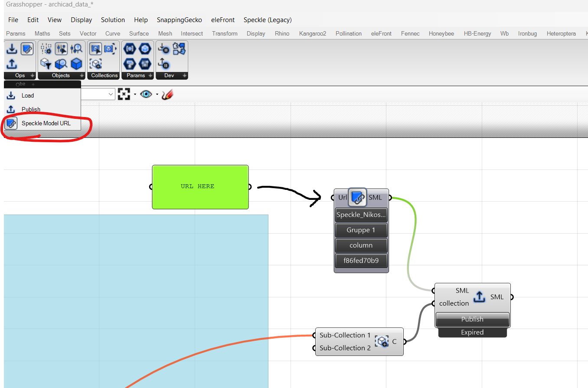Click the icon on the Speckle Model URL component

pos(358,197)
